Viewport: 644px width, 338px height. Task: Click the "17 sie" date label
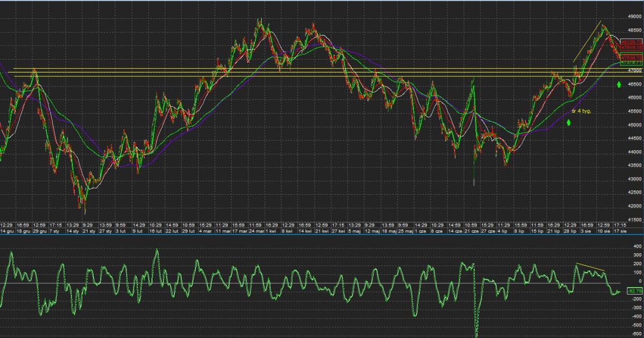[620, 231]
